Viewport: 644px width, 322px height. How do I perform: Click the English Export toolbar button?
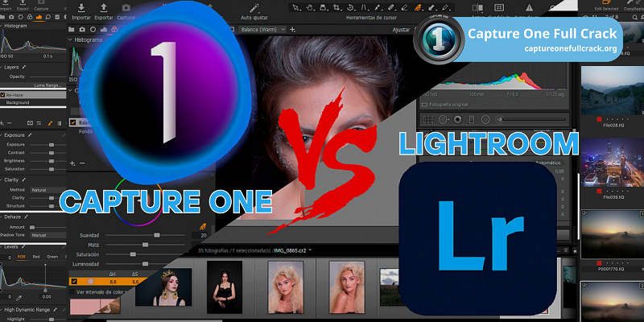click(x=23, y=6)
